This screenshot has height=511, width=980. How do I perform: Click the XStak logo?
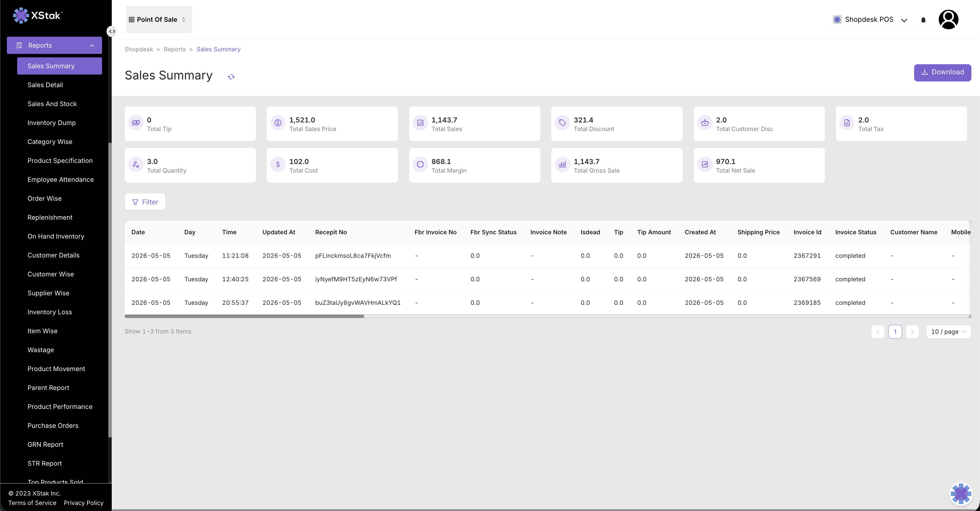point(37,15)
